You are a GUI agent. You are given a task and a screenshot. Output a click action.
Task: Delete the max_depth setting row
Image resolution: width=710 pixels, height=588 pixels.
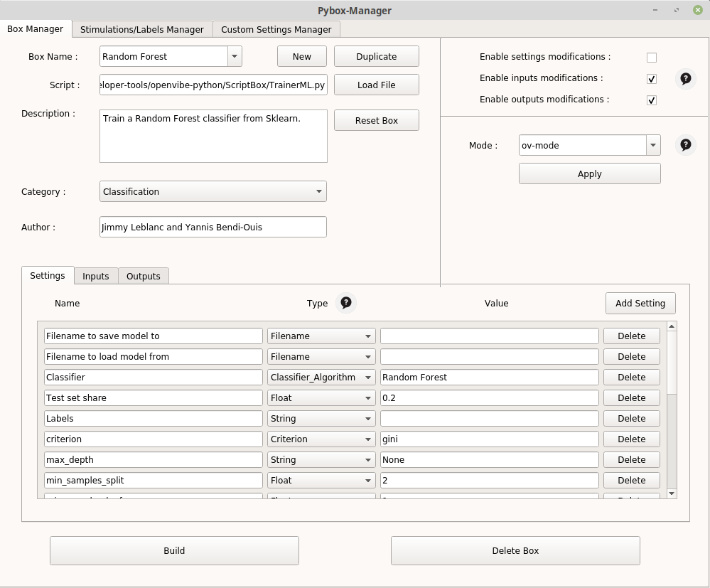[x=631, y=460]
